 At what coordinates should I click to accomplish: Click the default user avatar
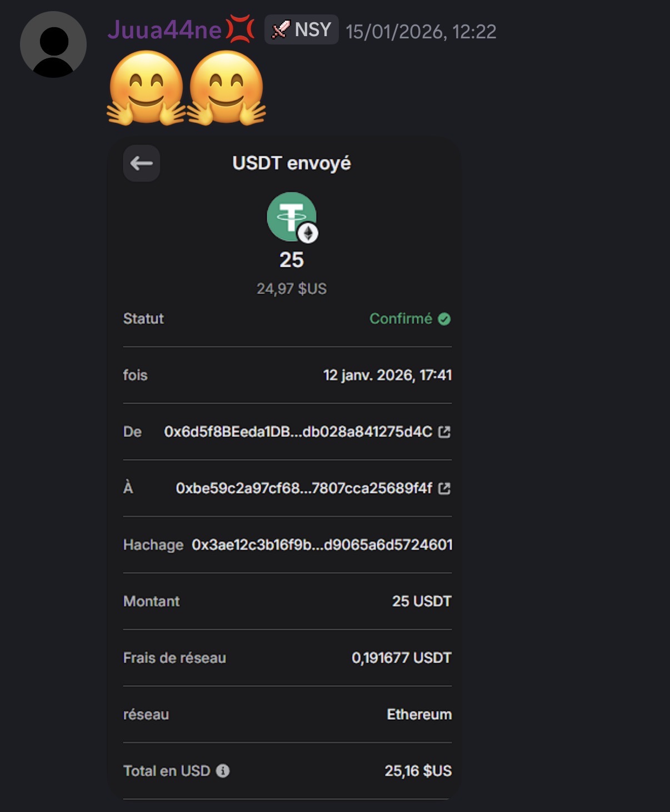[53, 44]
